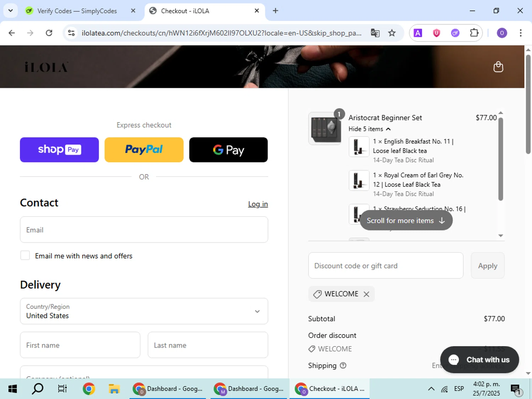
Task: Open Task View on the taskbar
Action: [62, 389]
